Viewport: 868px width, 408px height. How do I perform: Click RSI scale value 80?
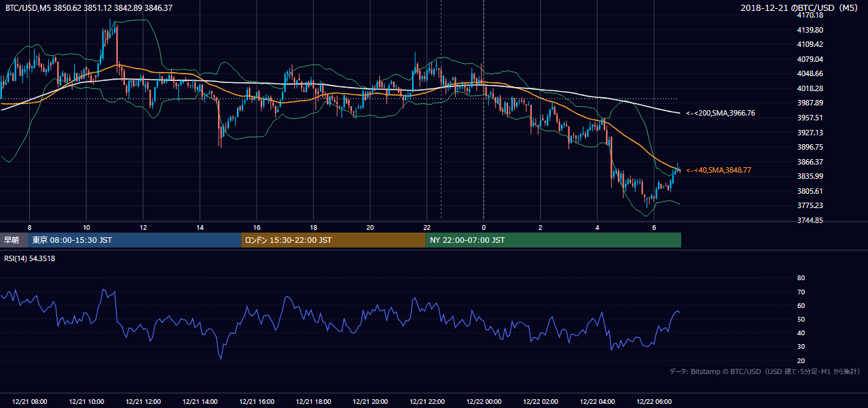[x=801, y=278]
